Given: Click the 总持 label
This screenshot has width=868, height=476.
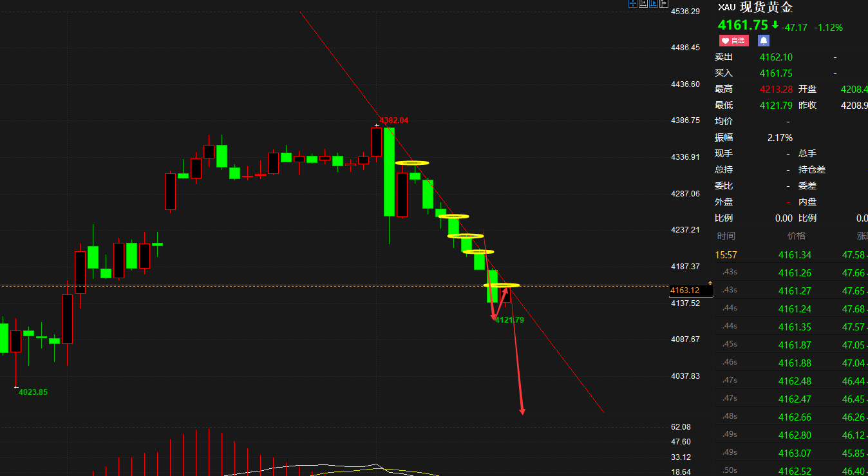Looking at the screenshot, I should click(724, 169).
